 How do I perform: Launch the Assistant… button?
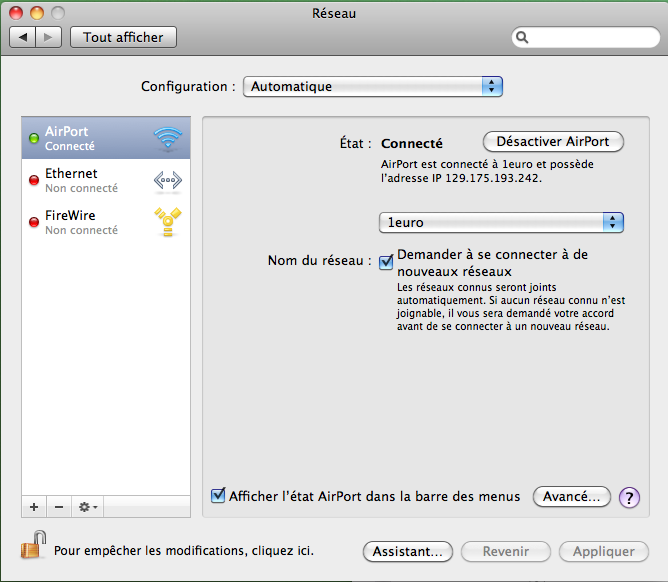click(408, 551)
